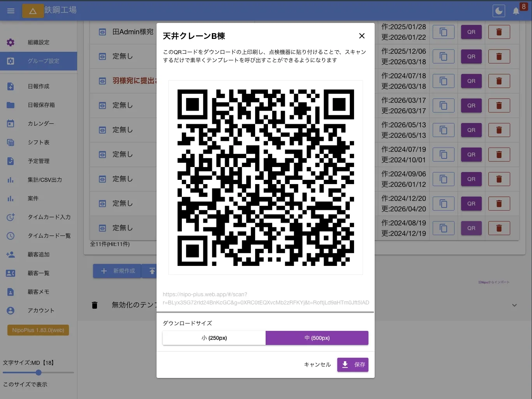Click QR button for row created 2025/12/06
Viewport: 532px width, 399px height.
471,56
